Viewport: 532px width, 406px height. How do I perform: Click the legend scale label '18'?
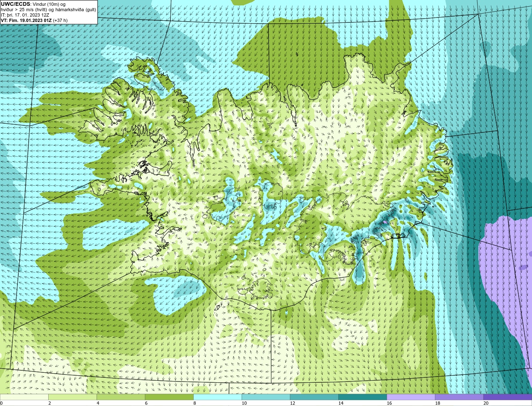click(437, 403)
